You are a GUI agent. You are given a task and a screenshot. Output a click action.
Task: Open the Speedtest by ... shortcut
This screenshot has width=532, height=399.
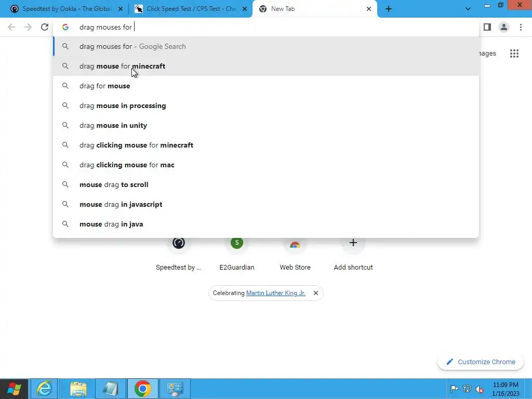(x=179, y=254)
